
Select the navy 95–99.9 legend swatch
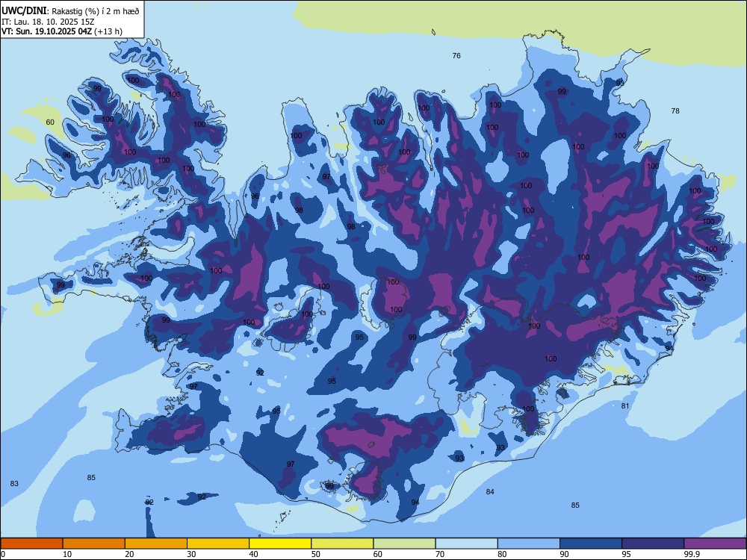pyautogui.click(x=653, y=544)
